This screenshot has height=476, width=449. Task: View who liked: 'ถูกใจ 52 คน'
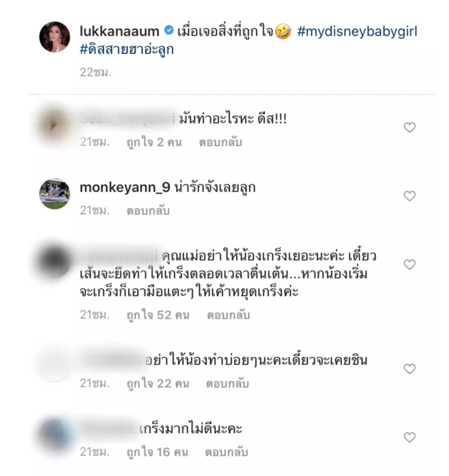[x=158, y=315]
